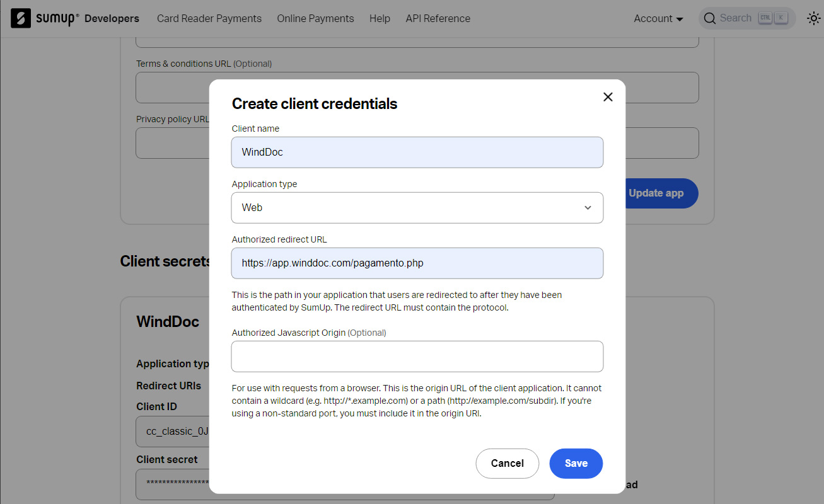Screen dimensions: 824x504
Task: Open the Search box
Action: click(747, 18)
